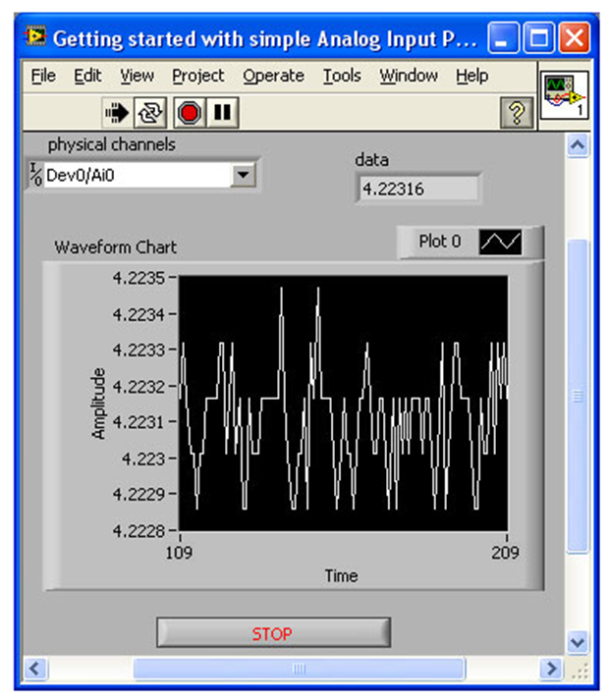Click the Run arrow button
Image resolution: width=609 pixels, height=700 pixels.
pos(118,113)
